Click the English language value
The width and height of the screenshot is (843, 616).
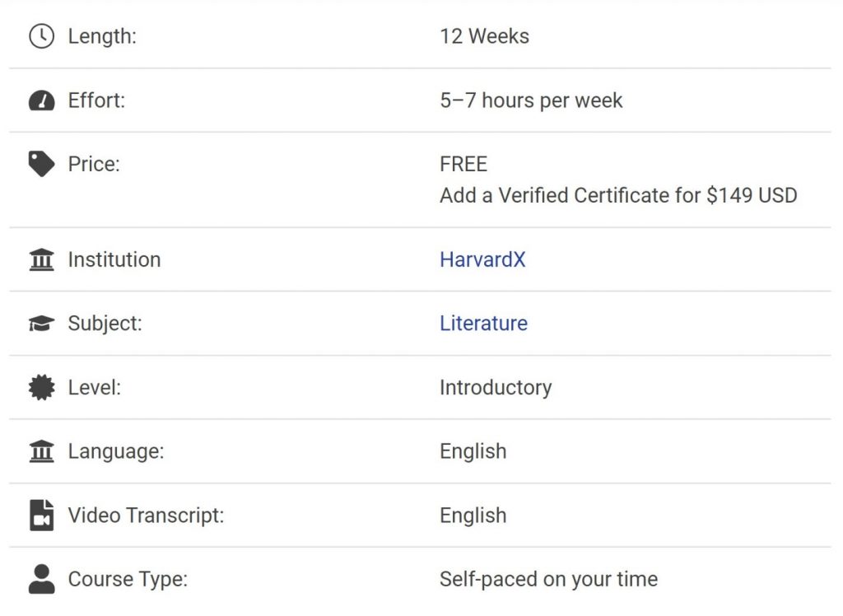(x=473, y=451)
